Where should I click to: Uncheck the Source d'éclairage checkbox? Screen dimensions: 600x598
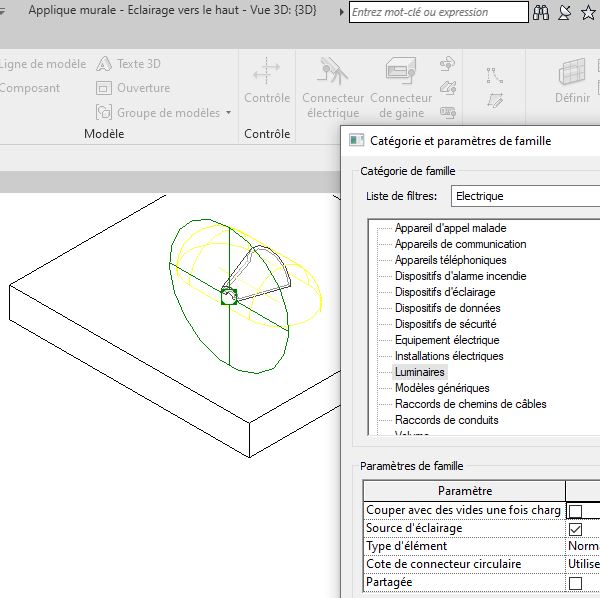click(x=575, y=529)
